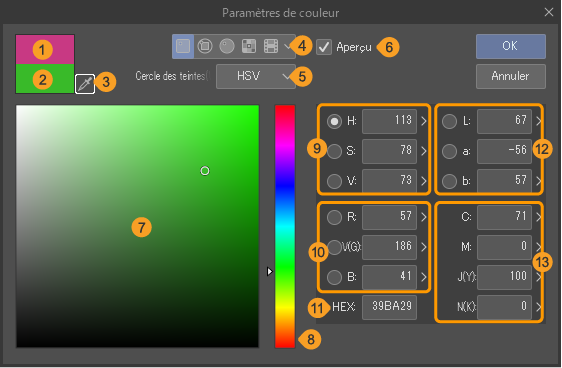Select the V radio button
Screen dimensions: 562x368
(x=334, y=181)
